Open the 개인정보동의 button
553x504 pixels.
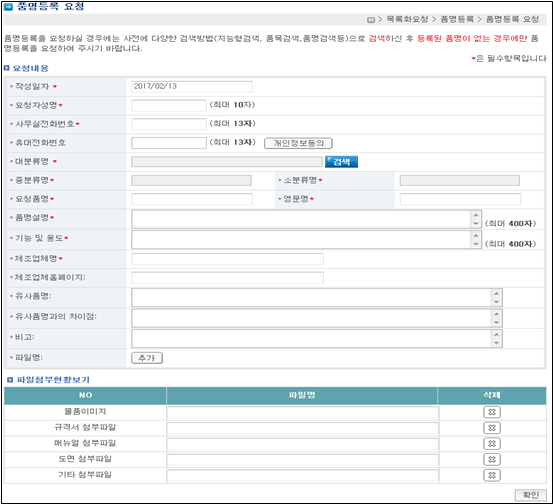click(x=298, y=143)
